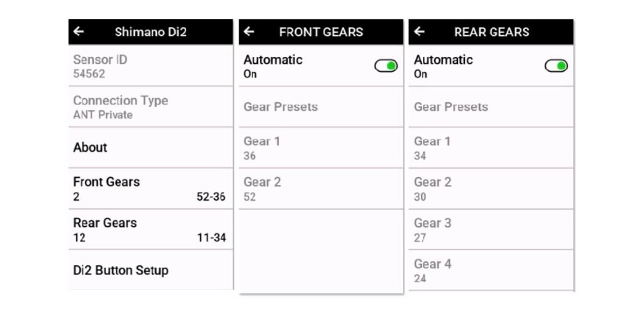The image size is (644, 312).
Task: Choose rear Gear 2 with 30 teeth
Action: click(x=491, y=189)
